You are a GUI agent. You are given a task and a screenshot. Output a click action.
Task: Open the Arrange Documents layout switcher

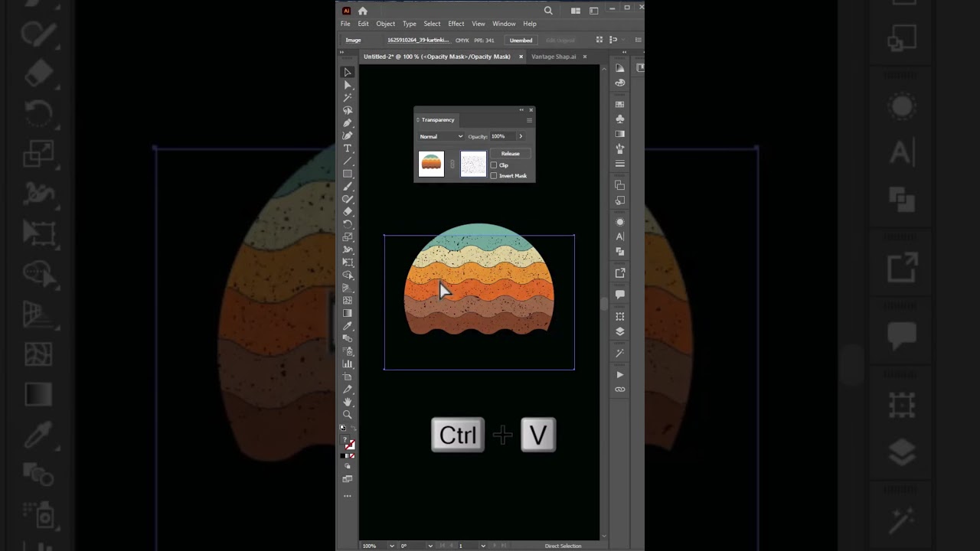pos(576,11)
